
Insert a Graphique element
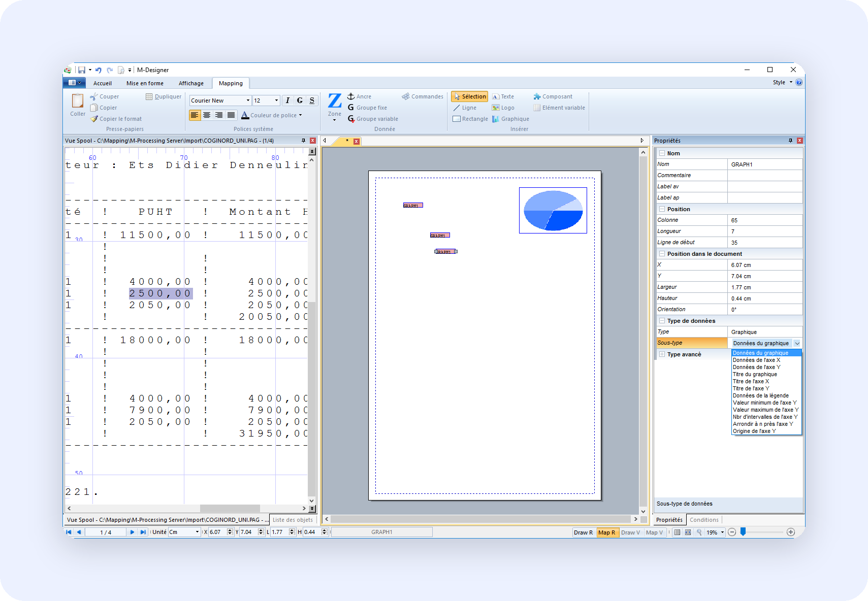(510, 119)
